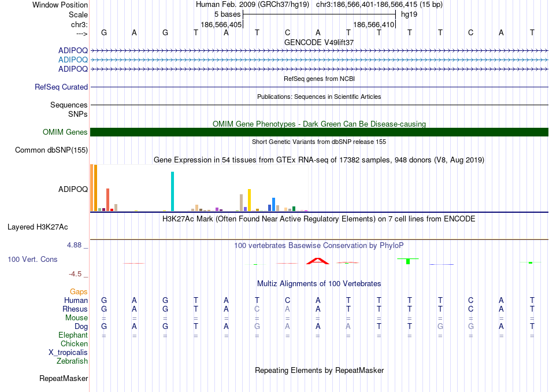Image resolution: width=549 pixels, height=392 pixels.
Task: Click the 186,566,405 position marker
Action: (x=221, y=24)
